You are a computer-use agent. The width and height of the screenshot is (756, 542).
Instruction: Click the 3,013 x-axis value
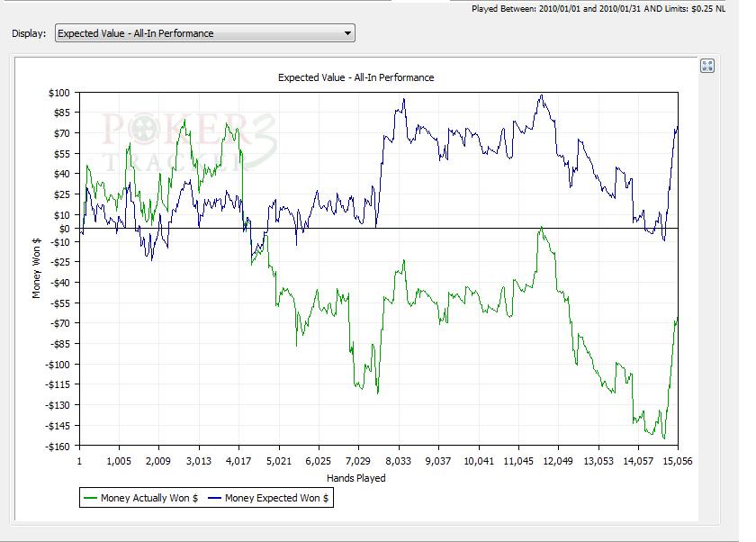[x=199, y=461]
